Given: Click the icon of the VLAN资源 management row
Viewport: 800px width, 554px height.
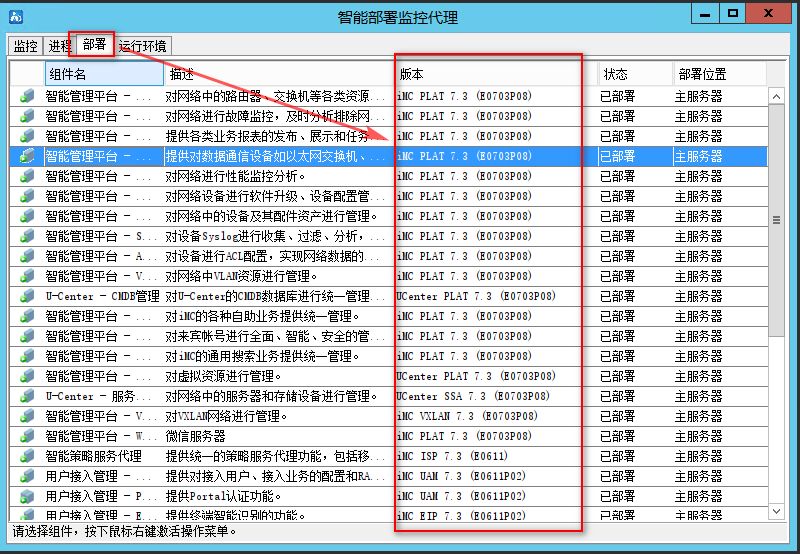Looking at the screenshot, I should coord(27,276).
